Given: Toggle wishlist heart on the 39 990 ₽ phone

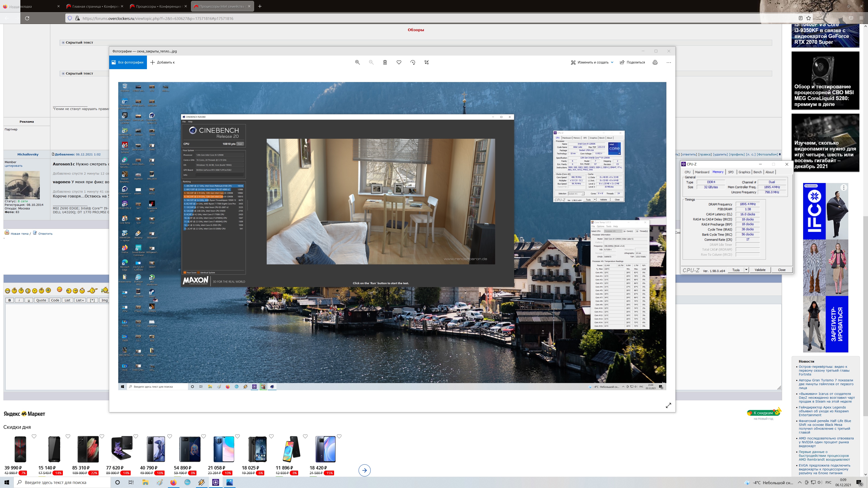Looking at the screenshot, I should [x=34, y=436].
